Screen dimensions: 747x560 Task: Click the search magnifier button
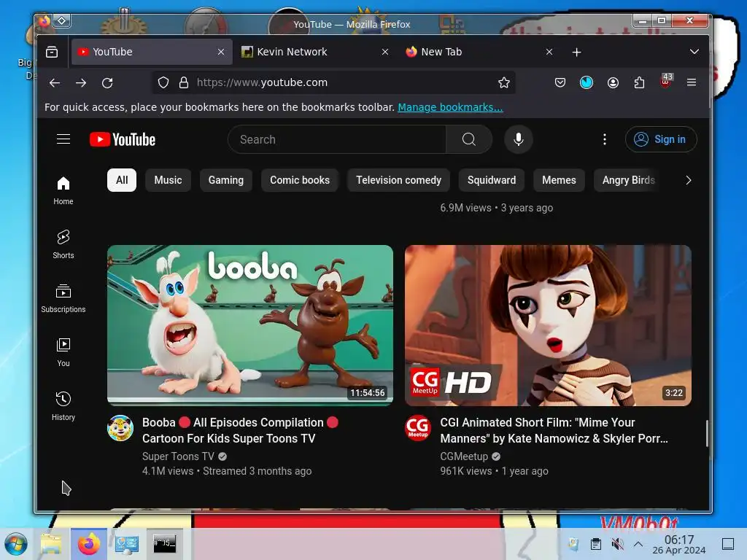(x=469, y=139)
